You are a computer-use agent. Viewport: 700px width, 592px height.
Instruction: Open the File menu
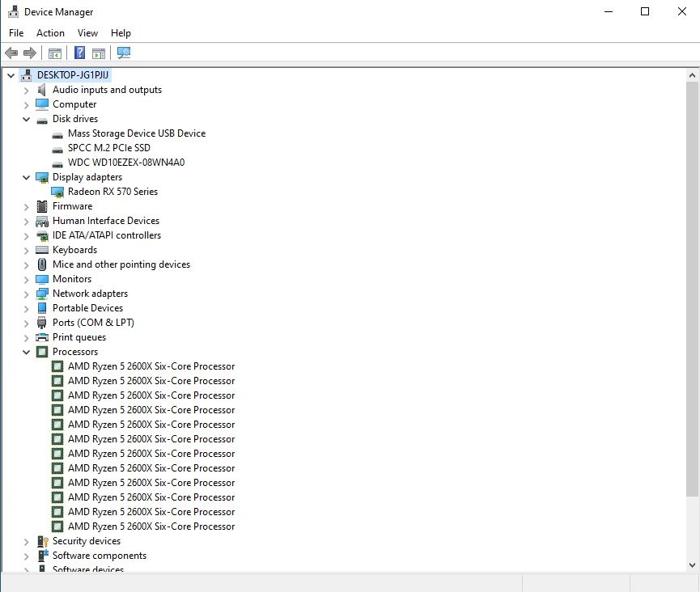point(16,33)
